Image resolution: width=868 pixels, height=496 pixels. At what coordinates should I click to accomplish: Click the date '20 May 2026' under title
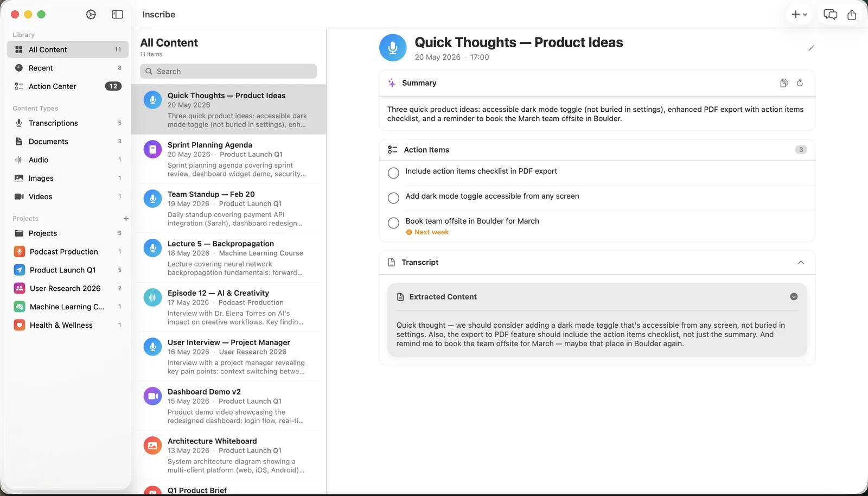pos(437,57)
